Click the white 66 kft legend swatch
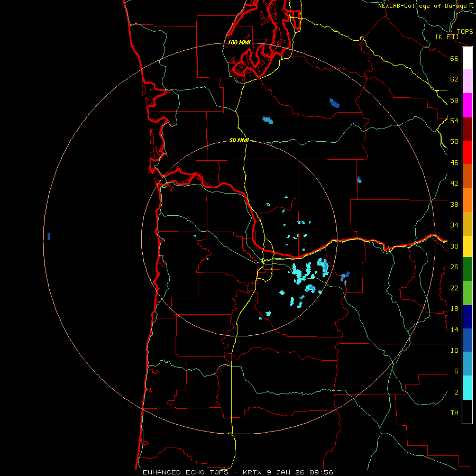Viewport: 476px width, 476px height. pos(467,58)
